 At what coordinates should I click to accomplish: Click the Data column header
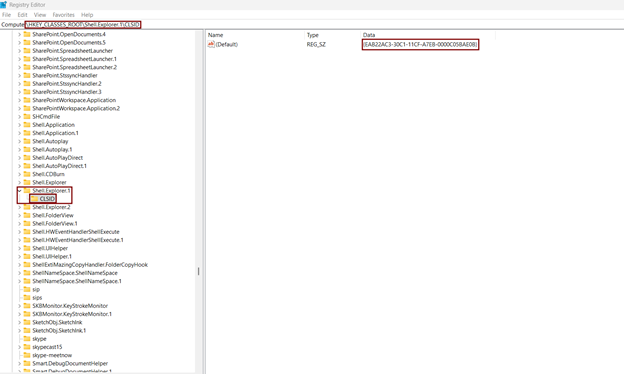click(369, 35)
